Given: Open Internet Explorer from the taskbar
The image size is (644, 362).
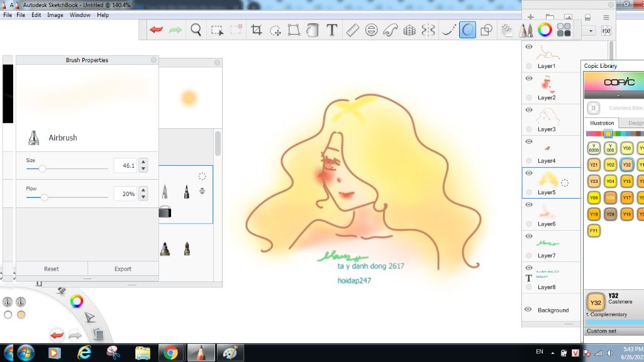Looking at the screenshot, I should (84, 353).
